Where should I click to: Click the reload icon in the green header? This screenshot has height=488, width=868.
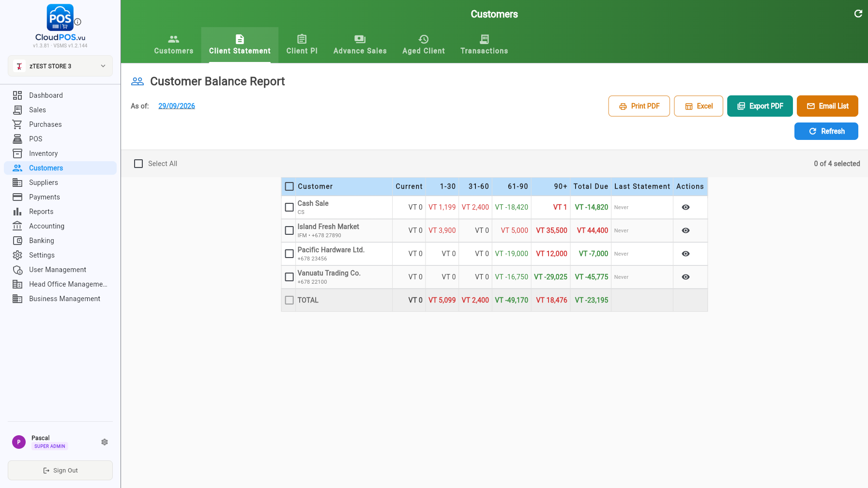[858, 14]
